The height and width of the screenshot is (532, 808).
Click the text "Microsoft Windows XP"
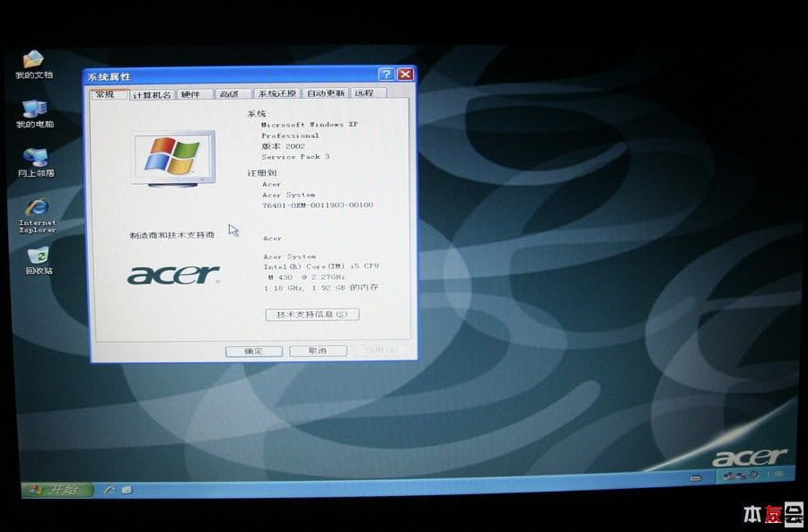coord(309,125)
